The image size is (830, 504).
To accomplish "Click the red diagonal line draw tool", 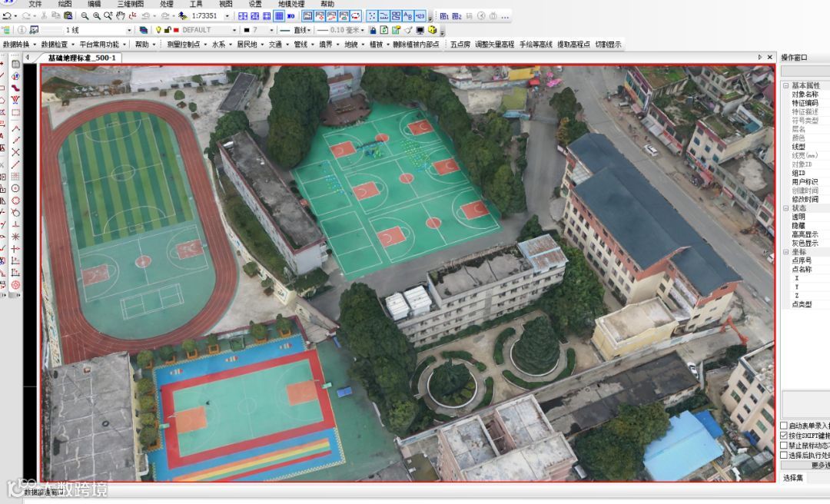I will tap(16, 164).
